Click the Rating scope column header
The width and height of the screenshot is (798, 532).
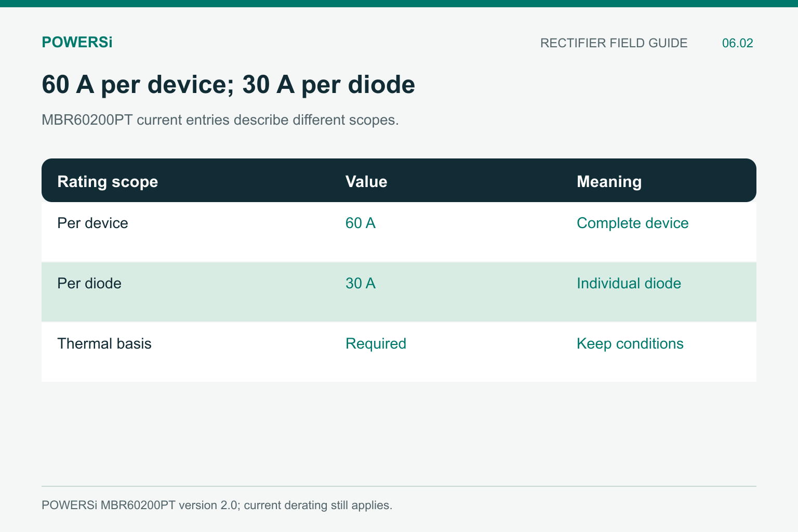108,181
